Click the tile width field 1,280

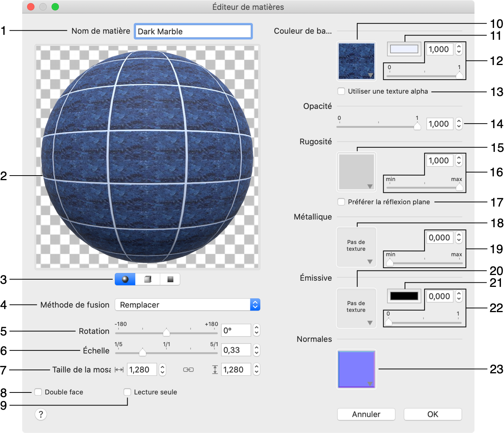pos(142,370)
